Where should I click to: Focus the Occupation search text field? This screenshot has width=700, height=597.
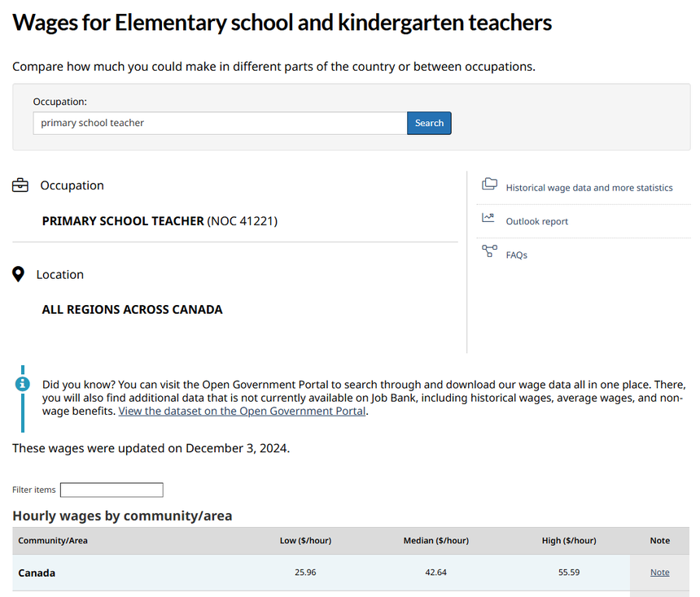click(220, 123)
